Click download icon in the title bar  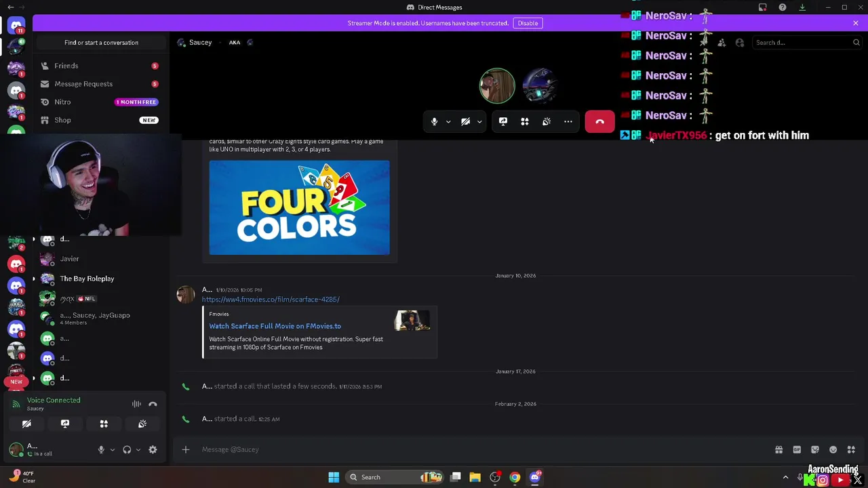pos(802,7)
